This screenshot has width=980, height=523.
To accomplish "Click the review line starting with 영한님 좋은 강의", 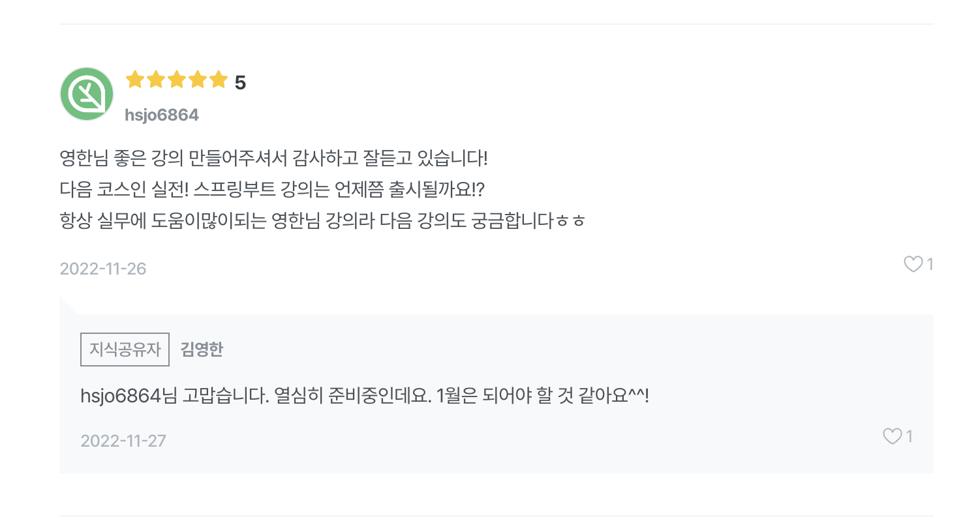I will pos(273,158).
